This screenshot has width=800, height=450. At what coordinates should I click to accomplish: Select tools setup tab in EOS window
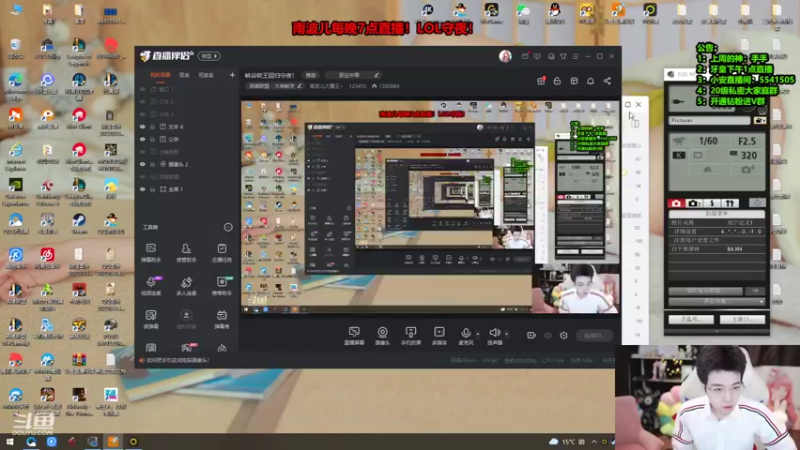730,203
